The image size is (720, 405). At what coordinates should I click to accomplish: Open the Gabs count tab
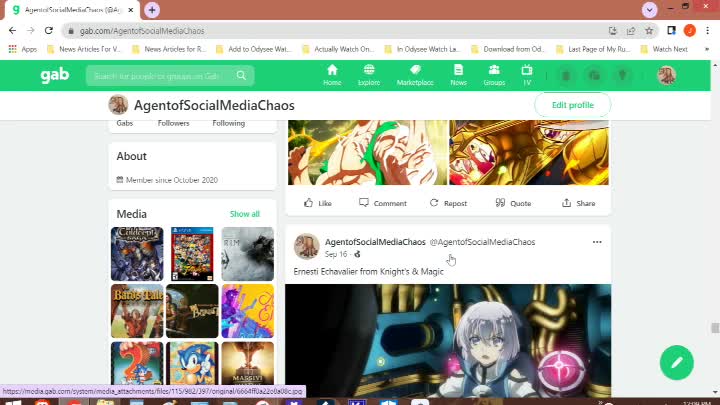tap(124, 123)
